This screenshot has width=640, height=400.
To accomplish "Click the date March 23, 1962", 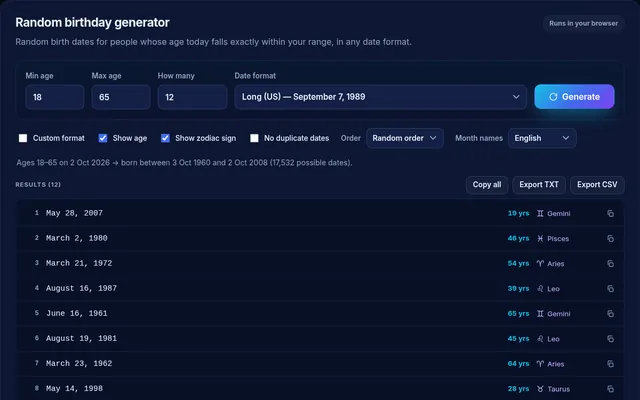I will 79,364.
